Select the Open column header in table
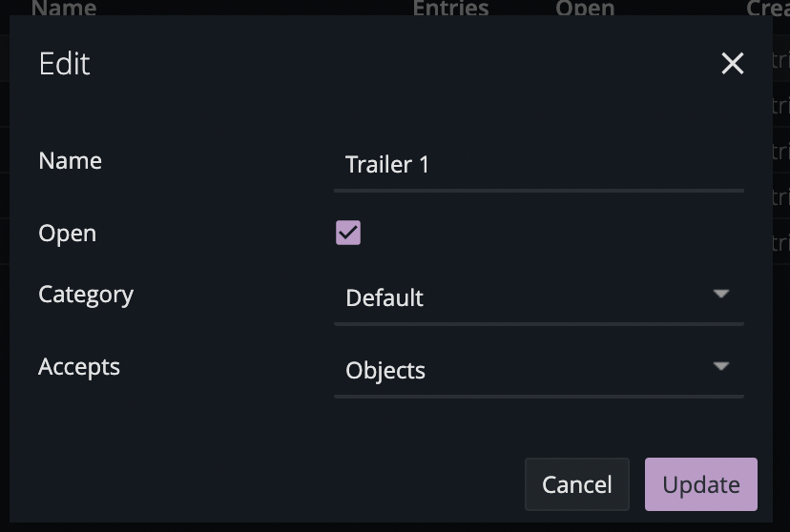The image size is (790, 532). point(585,7)
